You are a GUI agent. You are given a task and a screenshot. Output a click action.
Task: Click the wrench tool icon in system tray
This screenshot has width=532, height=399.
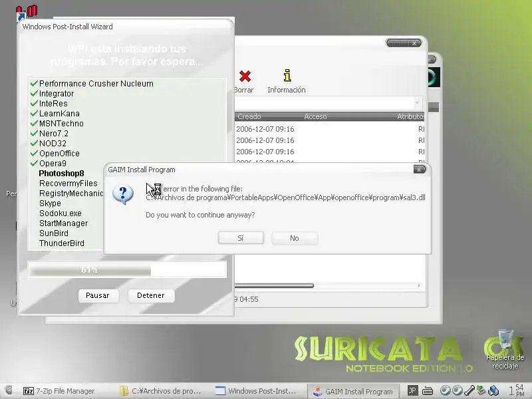469,390
